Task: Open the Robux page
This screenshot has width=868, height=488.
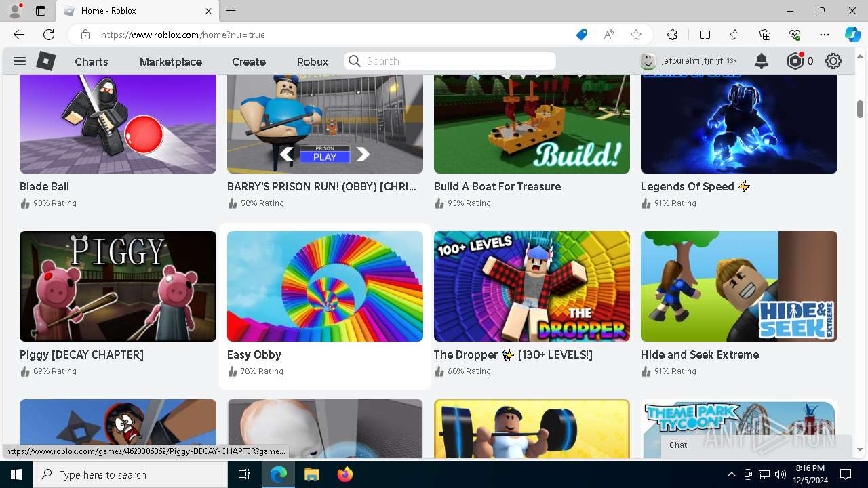Action: pos(313,62)
